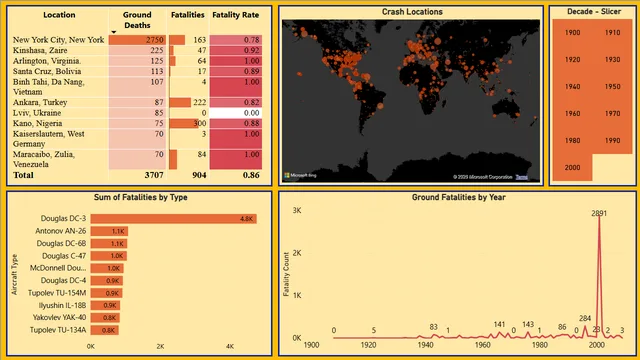Select the Arlington, Virginia row
Viewport: 640px width, 360px height.
[x=136, y=61]
